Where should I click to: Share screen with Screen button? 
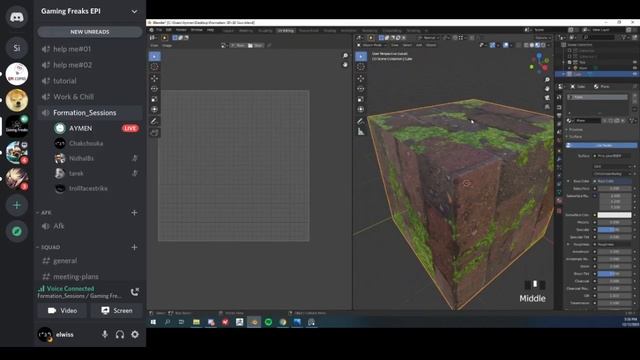coord(117,311)
